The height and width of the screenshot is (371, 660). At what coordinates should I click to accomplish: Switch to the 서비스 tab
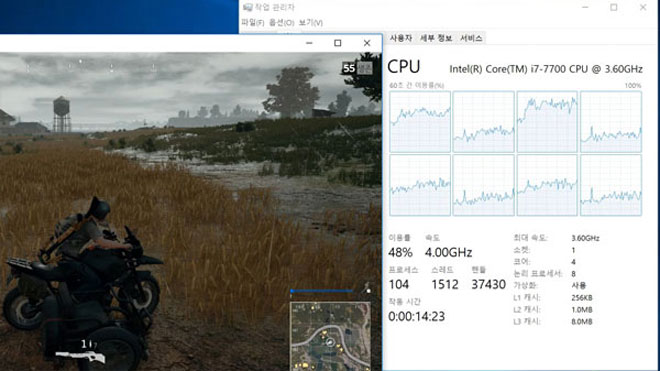471,38
